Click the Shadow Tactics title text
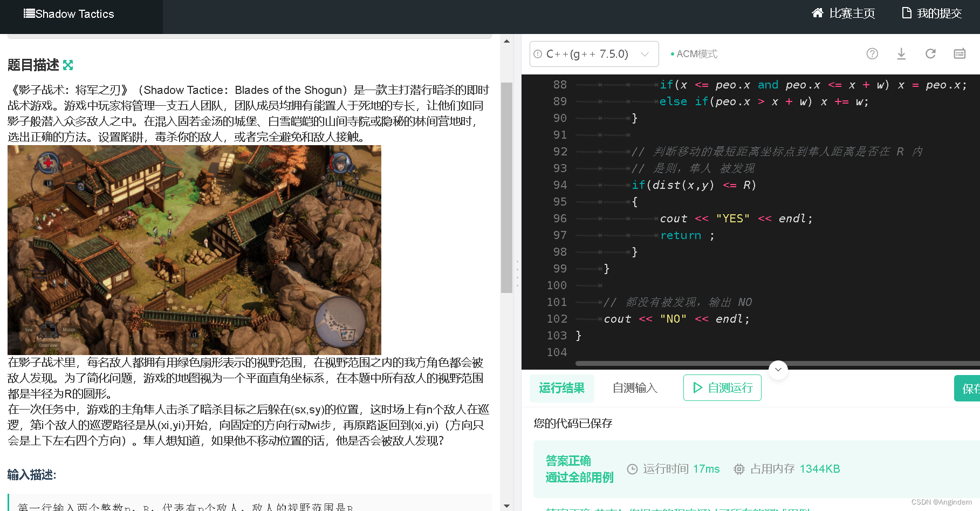The width and height of the screenshot is (980, 511). (x=74, y=14)
